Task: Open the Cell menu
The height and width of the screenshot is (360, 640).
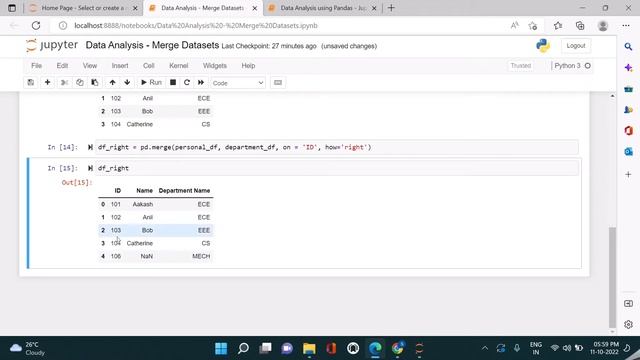Action: coord(149,66)
